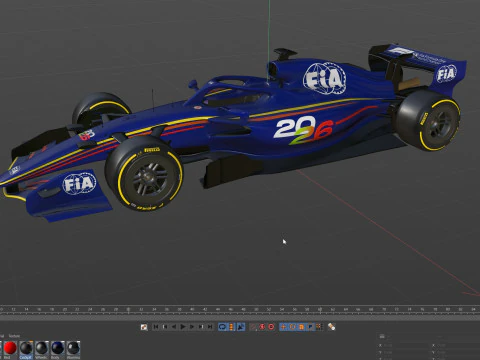480x360 pixels.
Task: Go to start of animation
Action: 156,327
